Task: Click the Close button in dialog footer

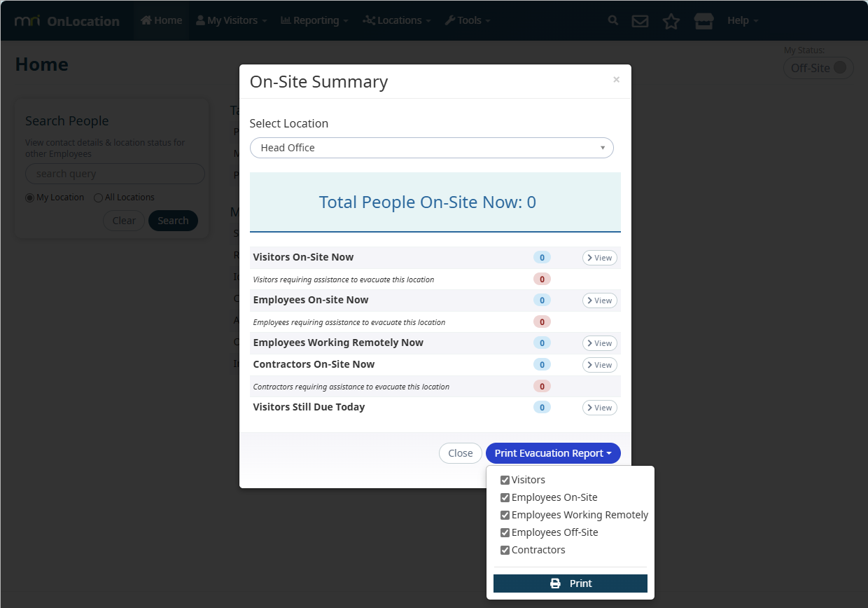Action: coord(460,453)
